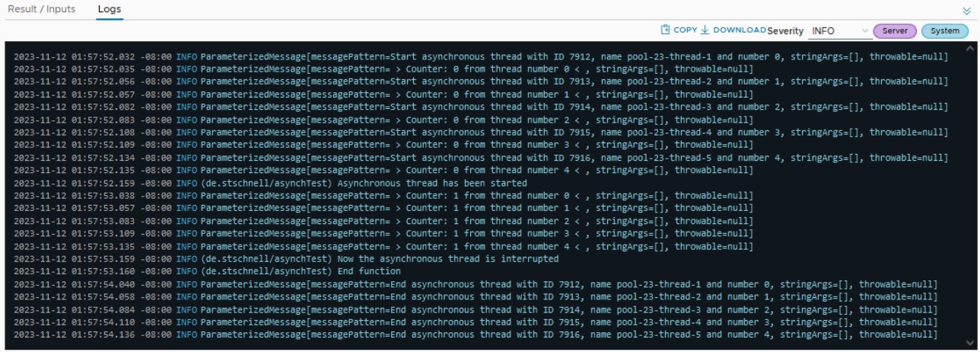Click the Severity label
This screenshot has width=980, height=352.
(785, 31)
